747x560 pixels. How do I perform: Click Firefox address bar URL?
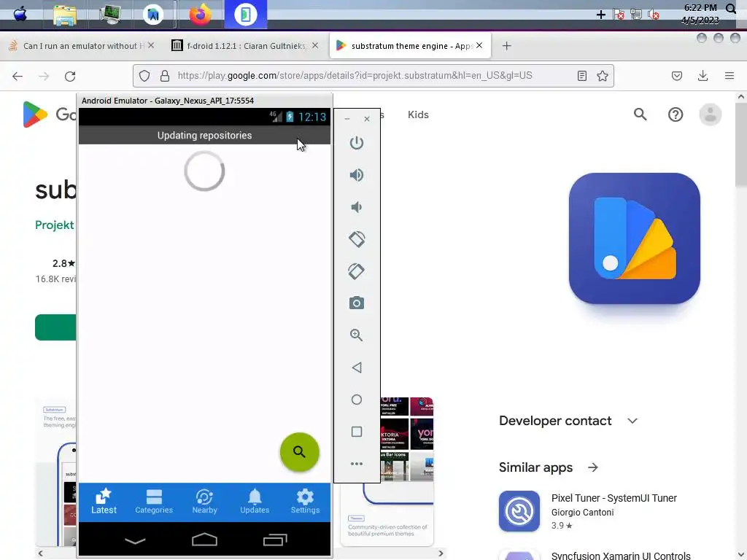tap(355, 75)
